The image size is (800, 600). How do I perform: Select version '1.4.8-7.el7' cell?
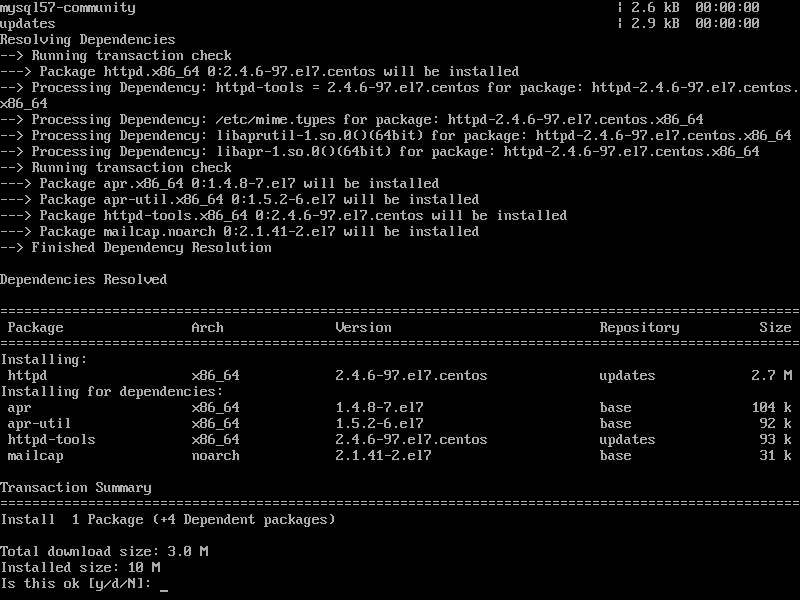(x=380, y=408)
